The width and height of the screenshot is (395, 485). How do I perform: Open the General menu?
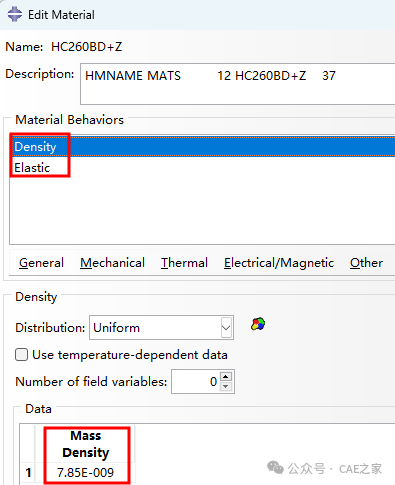[41, 263]
